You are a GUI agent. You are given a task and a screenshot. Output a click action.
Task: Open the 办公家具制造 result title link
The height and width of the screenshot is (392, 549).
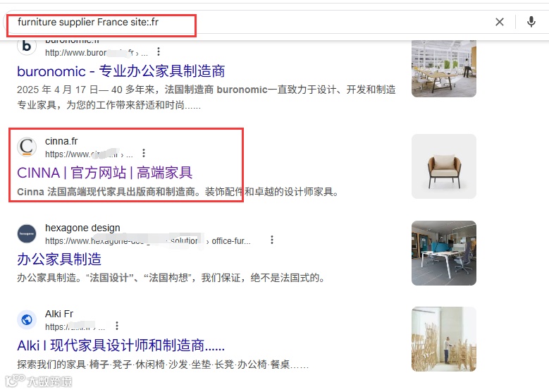59,259
